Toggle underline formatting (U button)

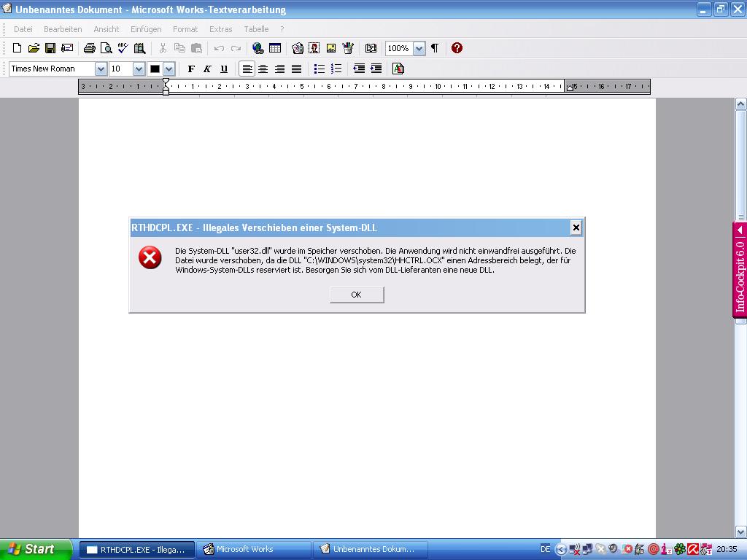click(x=224, y=69)
